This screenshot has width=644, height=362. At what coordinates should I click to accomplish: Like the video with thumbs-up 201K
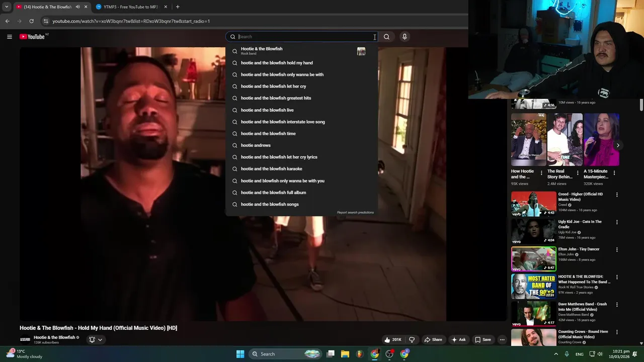392,339
